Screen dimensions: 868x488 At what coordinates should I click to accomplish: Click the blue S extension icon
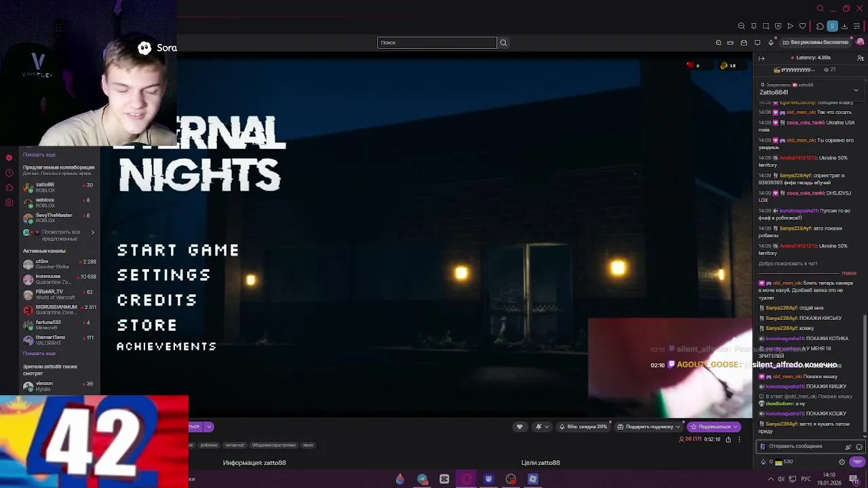832,26
